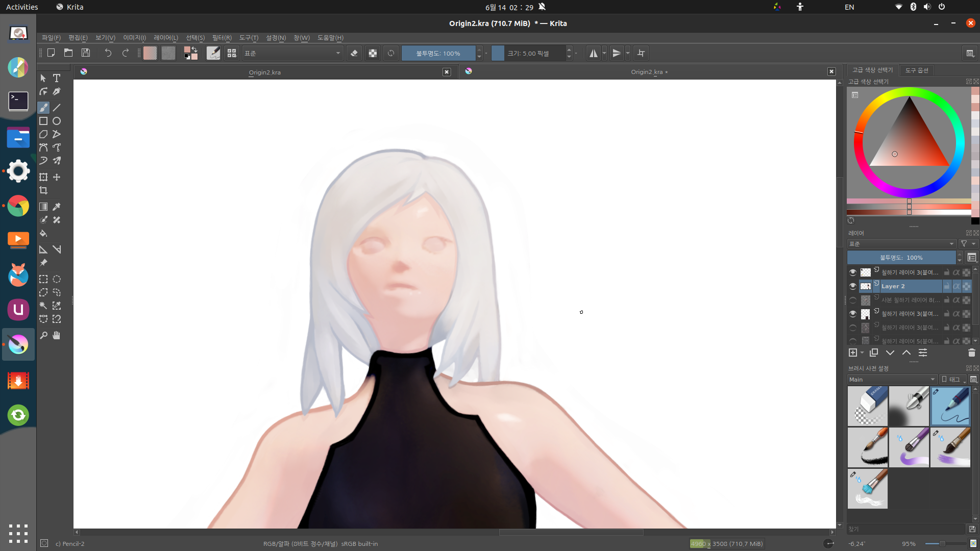The height and width of the screenshot is (551, 980).
Task: Open the 필터(R) menu
Action: (222, 38)
